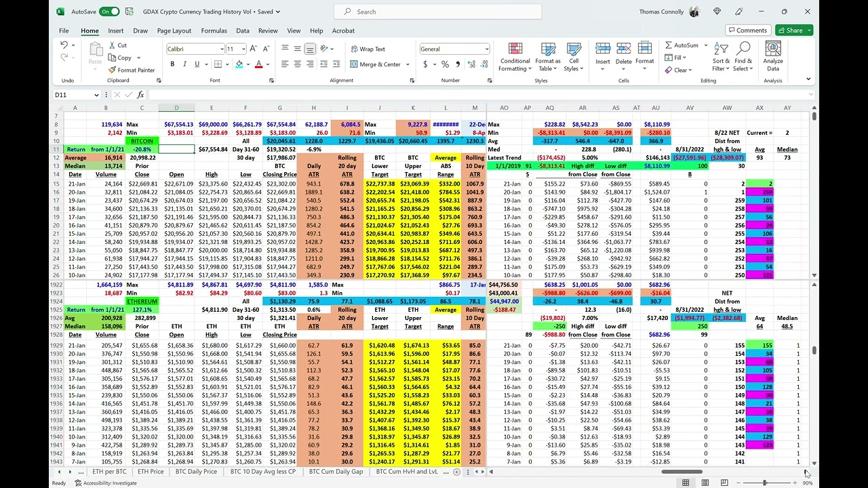Click the Search box in title bar
Image resolution: width=868 pixels, height=488 pixels.
[x=438, y=12]
